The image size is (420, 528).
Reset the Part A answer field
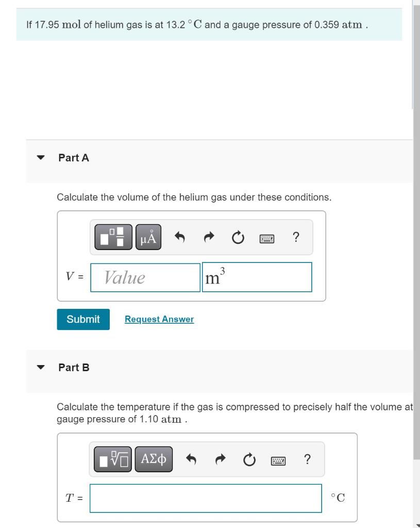[x=238, y=237]
